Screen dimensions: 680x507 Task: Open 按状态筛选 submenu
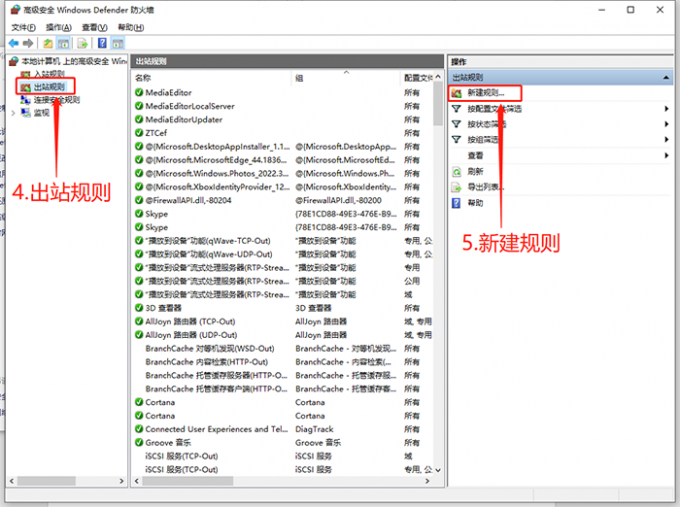pos(487,124)
